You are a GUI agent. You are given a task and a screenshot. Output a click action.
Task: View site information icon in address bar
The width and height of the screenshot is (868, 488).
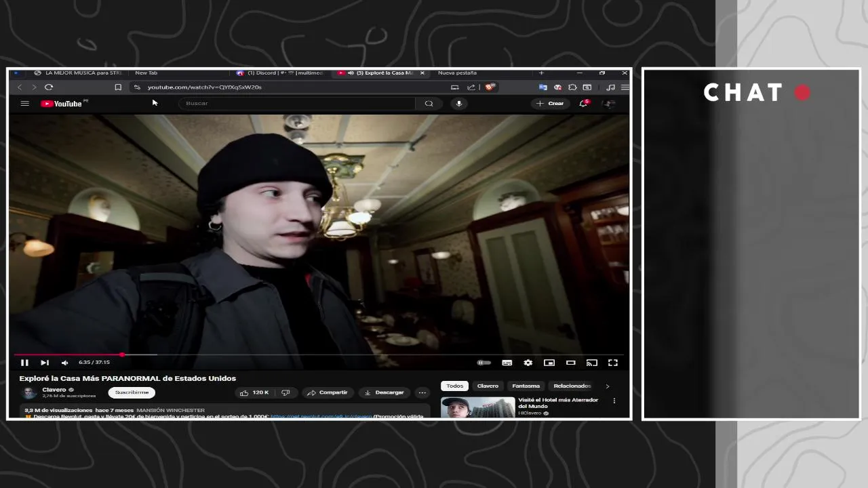(137, 87)
